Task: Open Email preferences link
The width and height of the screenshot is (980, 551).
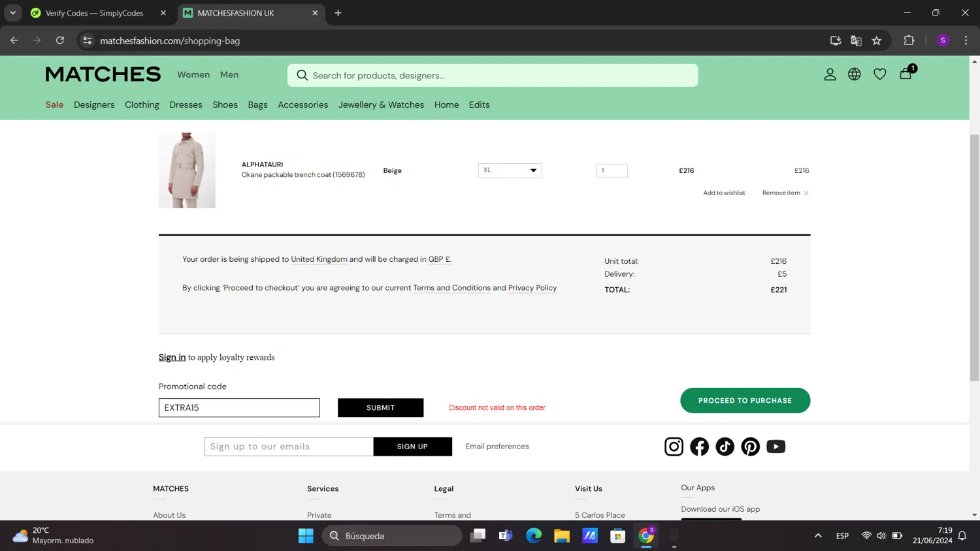Action: [x=497, y=447]
